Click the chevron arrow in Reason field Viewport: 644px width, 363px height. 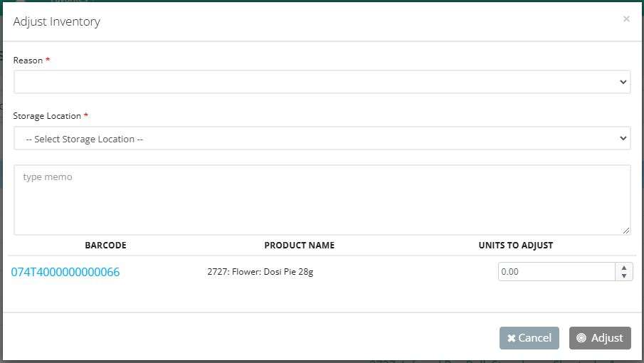click(x=623, y=82)
